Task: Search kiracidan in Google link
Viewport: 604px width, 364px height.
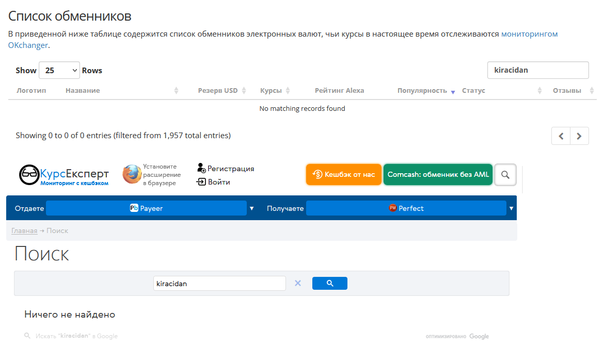Action: click(76, 336)
